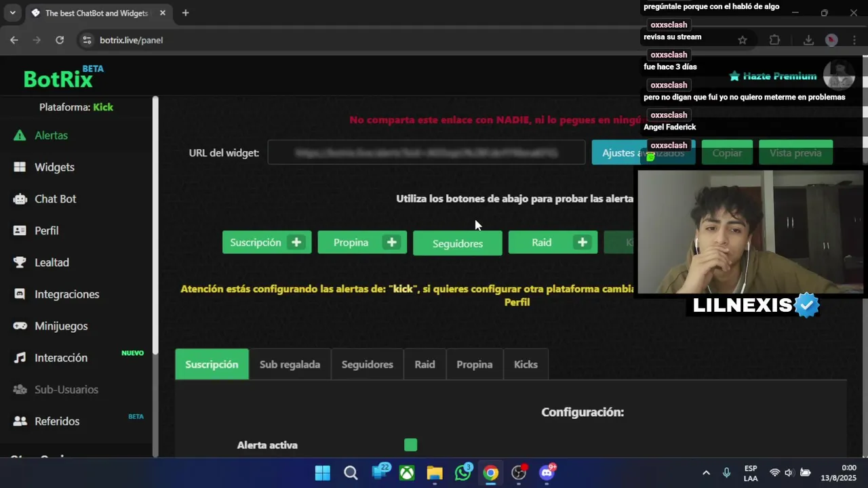Click plus icon on Propina test button
This screenshot has height=488, width=868.
[x=392, y=243]
